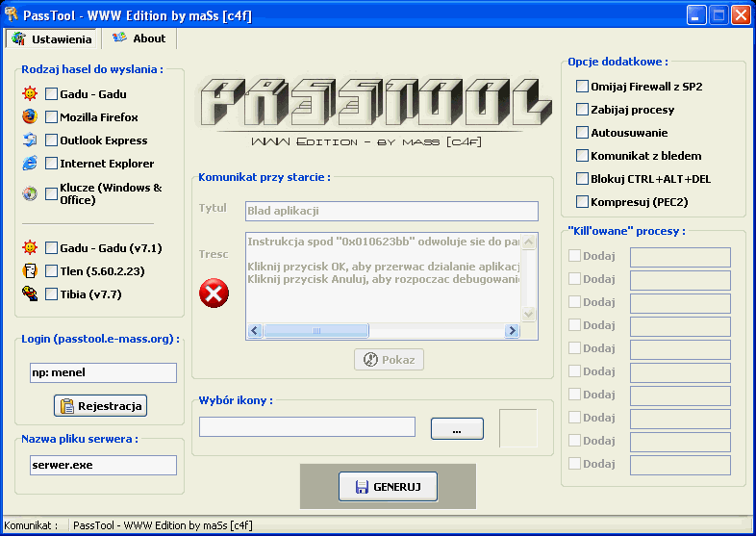The width and height of the screenshot is (756, 536).
Task: Click the Windows & Office keys icon
Action: (x=30, y=193)
